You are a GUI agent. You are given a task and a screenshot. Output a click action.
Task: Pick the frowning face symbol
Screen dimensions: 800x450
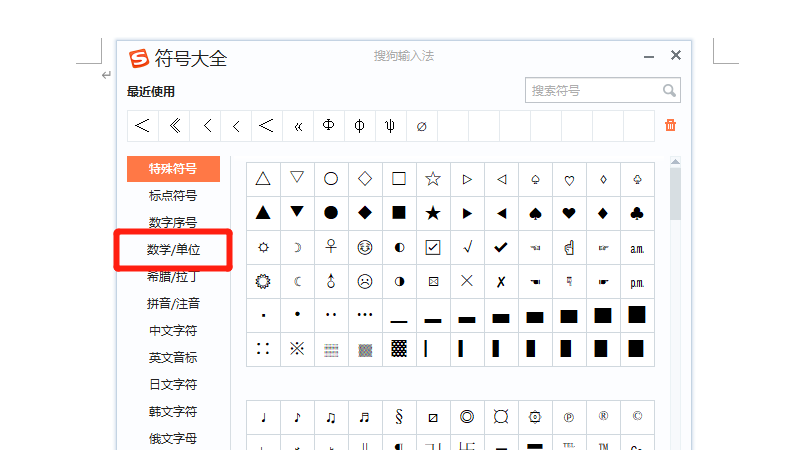pos(365,281)
